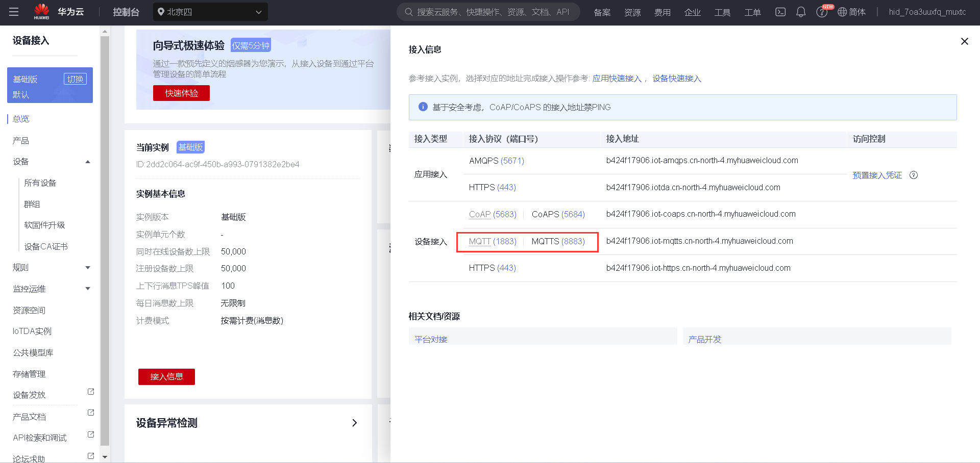
Task: Open the 备案 menu
Action: coord(602,12)
